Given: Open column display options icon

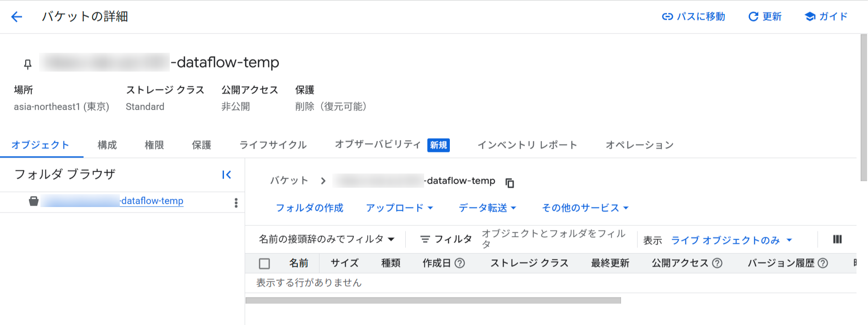Looking at the screenshot, I should tap(837, 239).
